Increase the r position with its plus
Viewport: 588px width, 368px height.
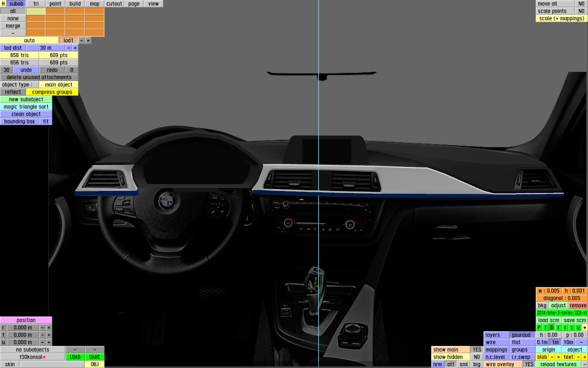(x=49, y=328)
